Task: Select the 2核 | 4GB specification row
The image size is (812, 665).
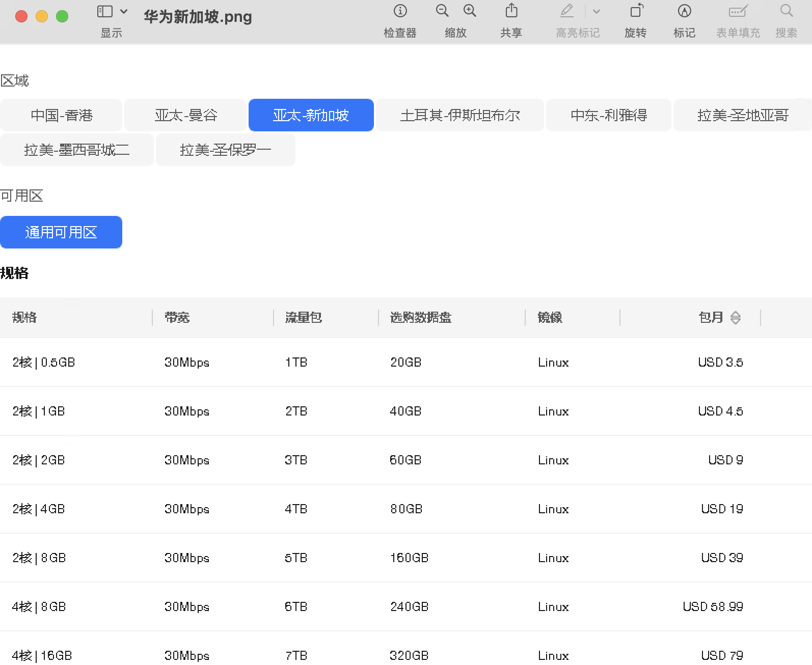Action: point(39,509)
